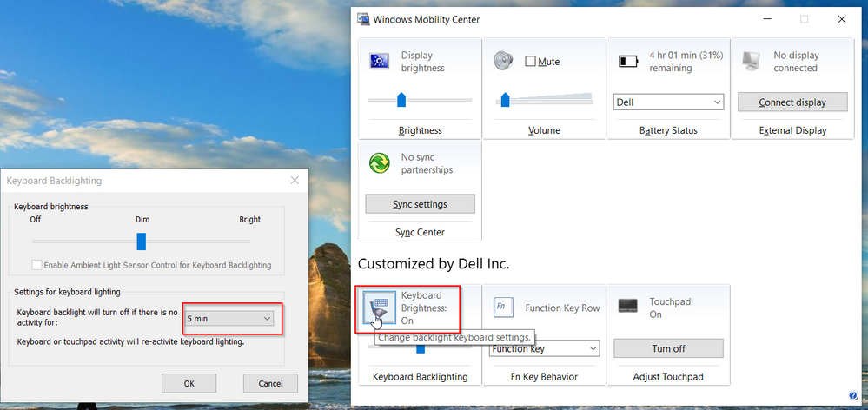The width and height of the screenshot is (868, 410).
Task: Open Mobility Center help question mark
Action: coord(853,395)
